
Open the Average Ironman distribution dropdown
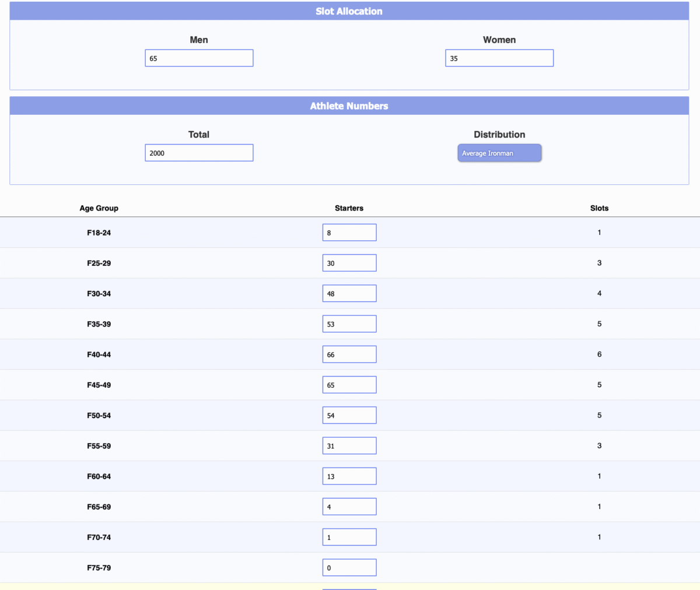(499, 153)
